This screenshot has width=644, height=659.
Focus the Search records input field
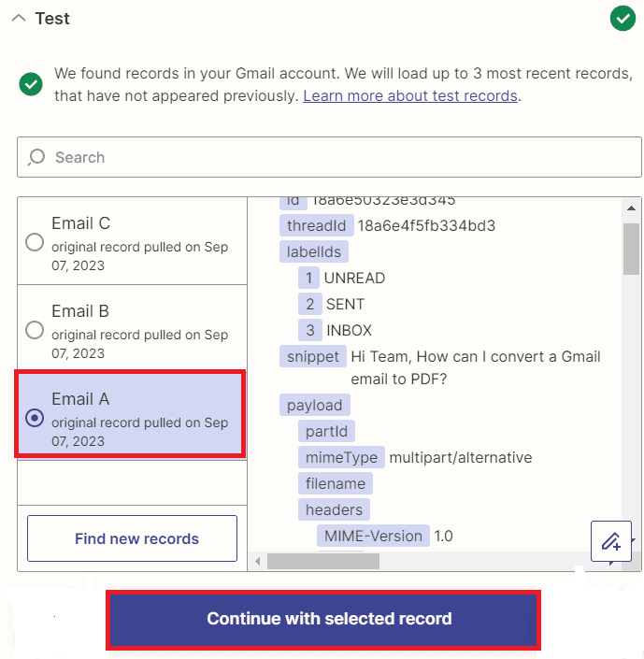[x=336, y=157]
